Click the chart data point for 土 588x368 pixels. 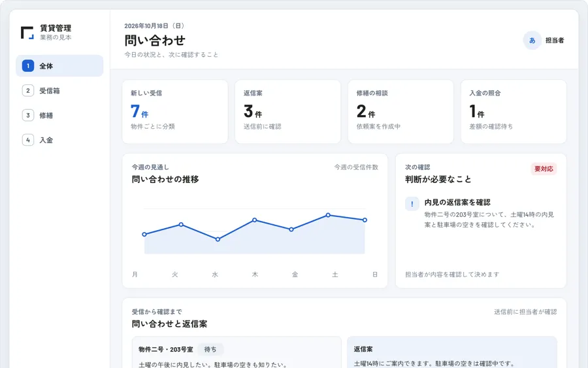(x=328, y=215)
